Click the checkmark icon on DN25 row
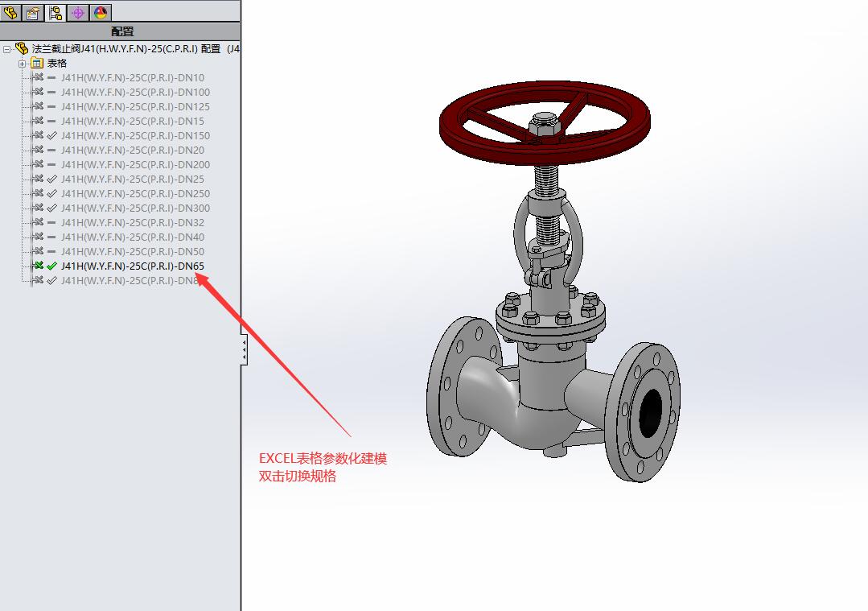 coord(51,179)
